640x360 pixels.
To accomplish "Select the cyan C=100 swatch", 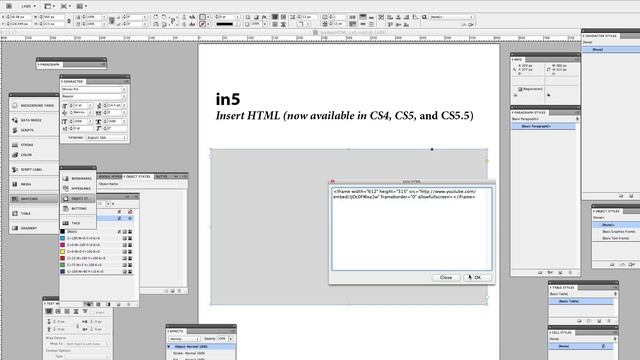I will point(97,238).
